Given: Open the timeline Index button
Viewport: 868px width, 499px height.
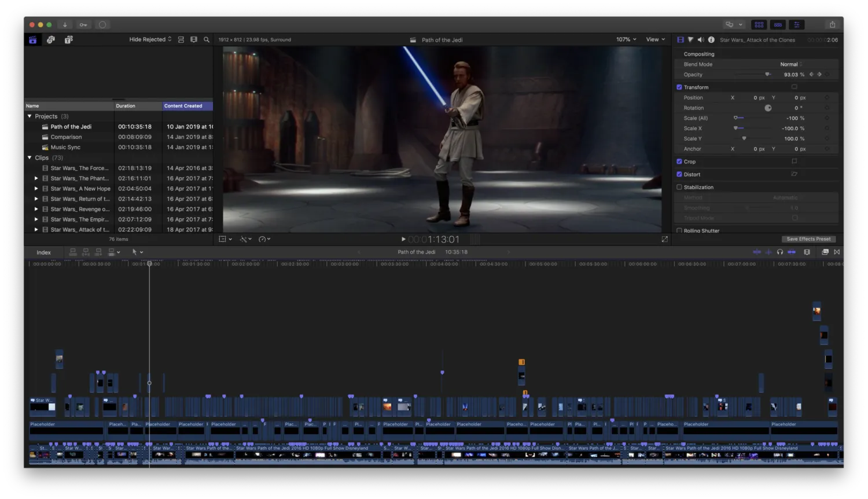Looking at the screenshot, I should pyautogui.click(x=43, y=252).
